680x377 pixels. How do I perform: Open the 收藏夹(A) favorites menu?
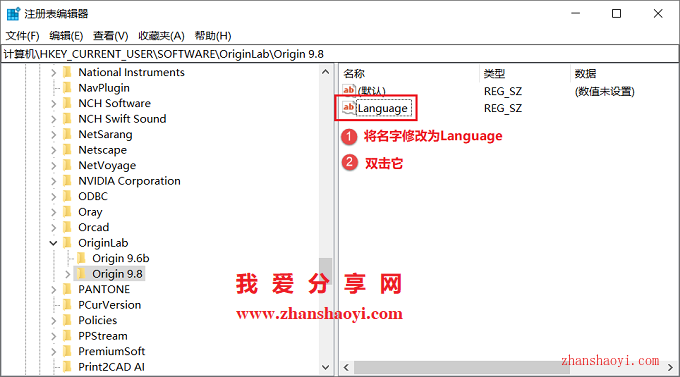coord(161,36)
